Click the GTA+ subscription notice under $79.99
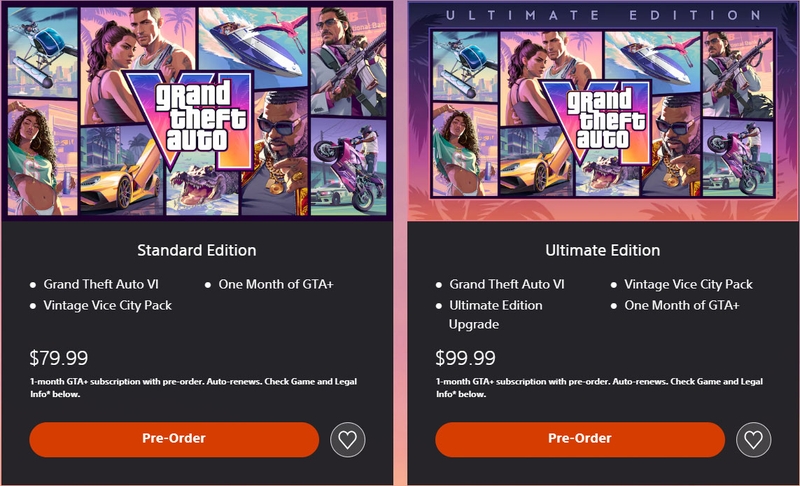Screen dimensions: 800x486 point(193,388)
